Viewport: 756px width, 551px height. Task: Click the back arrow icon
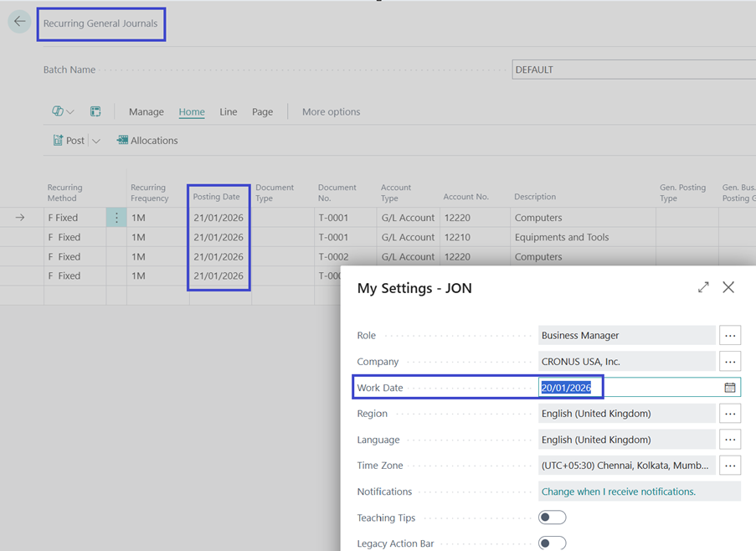19,22
